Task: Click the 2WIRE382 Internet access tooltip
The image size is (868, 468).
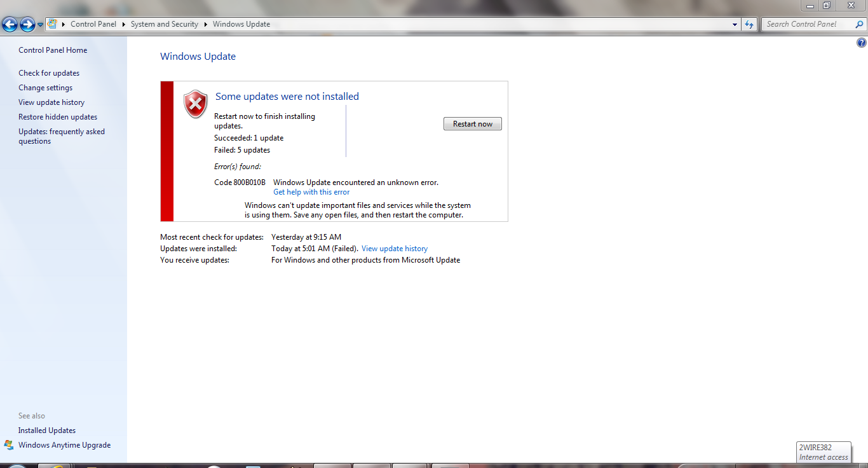Action: (x=824, y=452)
